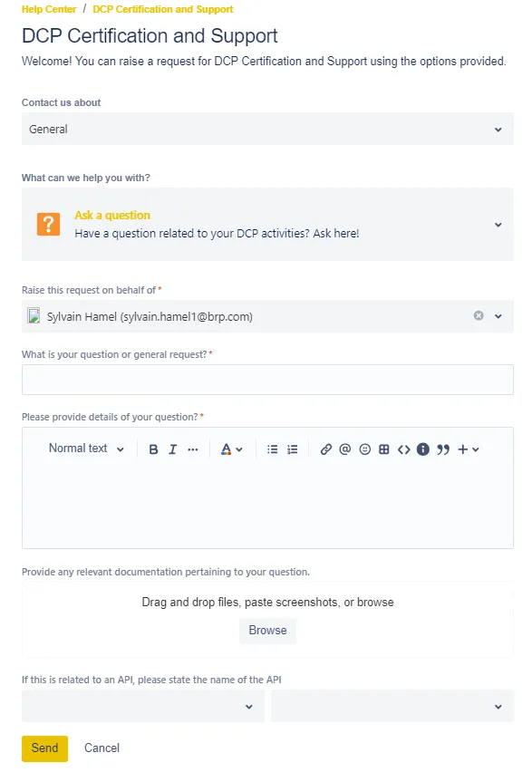The image size is (532, 772).
Task: Insert a table in details editor
Action: click(384, 449)
